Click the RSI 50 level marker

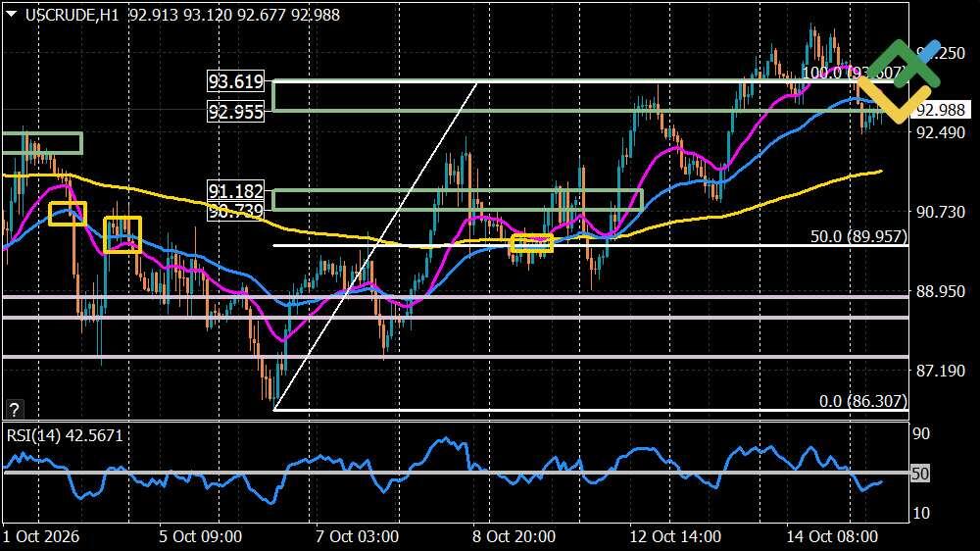(920, 474)
